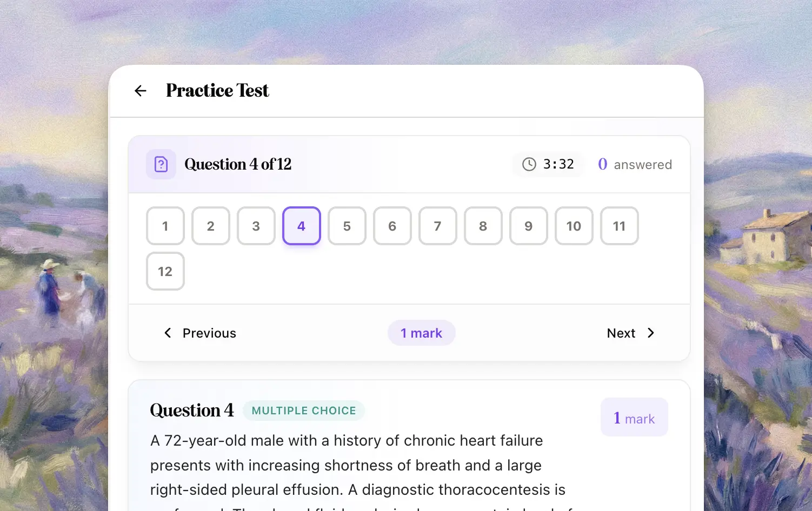This screenshot has width=812, height=511.
Task: Click the question mark icon in purple badge
Action: (161, 164)
